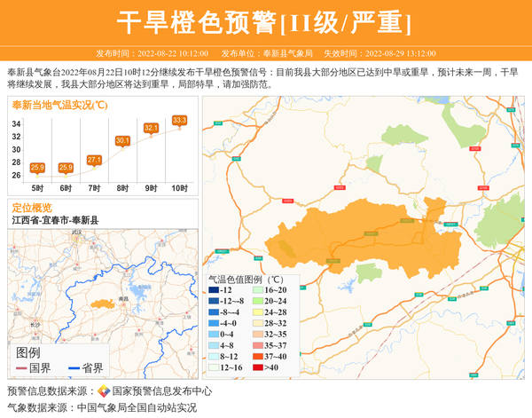
Task: Click the 25.9 temperature marker at 5时
Action: (37, 167)
